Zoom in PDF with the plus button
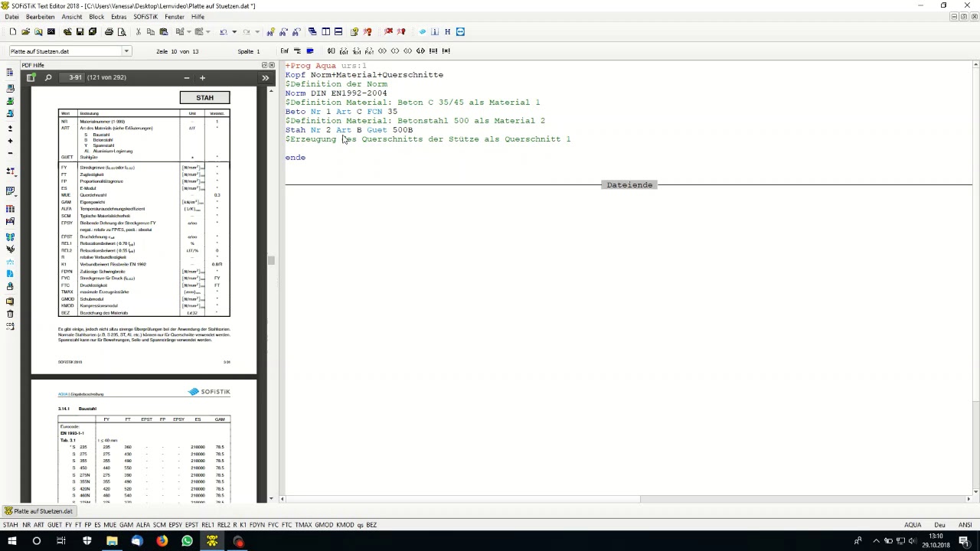The width and height of the screenshot is (980, 551). [x=202, y=78]
